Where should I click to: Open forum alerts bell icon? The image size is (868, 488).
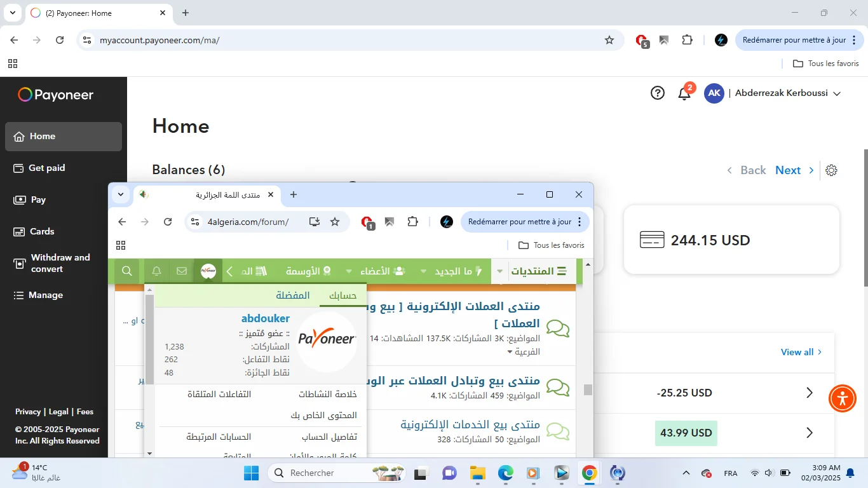(156, 271)
